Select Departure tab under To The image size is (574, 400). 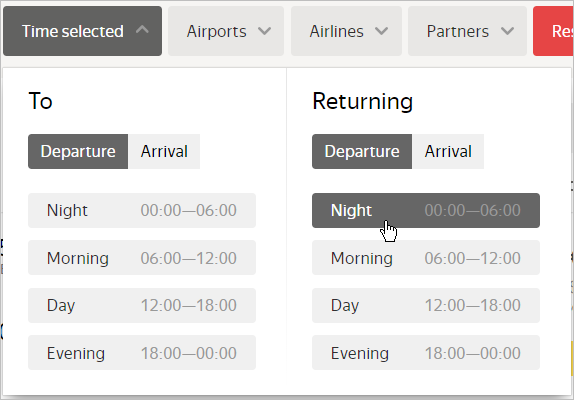[x=78, y=152]
